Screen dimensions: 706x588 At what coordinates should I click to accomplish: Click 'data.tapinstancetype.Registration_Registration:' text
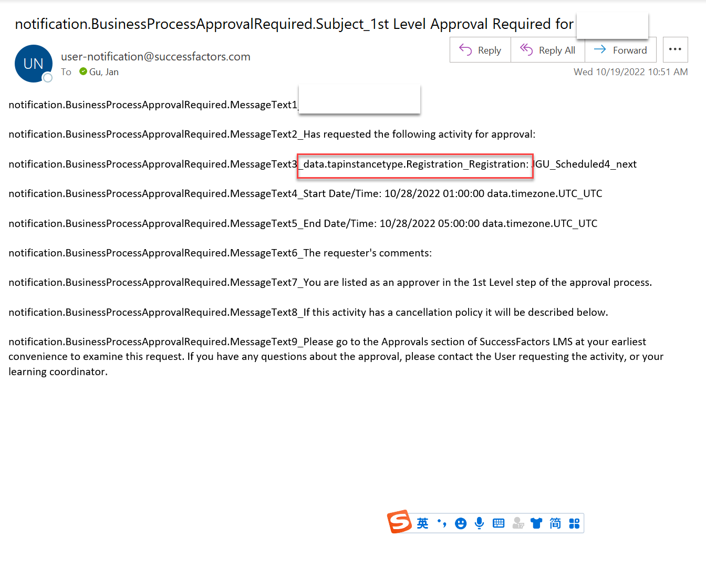[x=416, y=164]
